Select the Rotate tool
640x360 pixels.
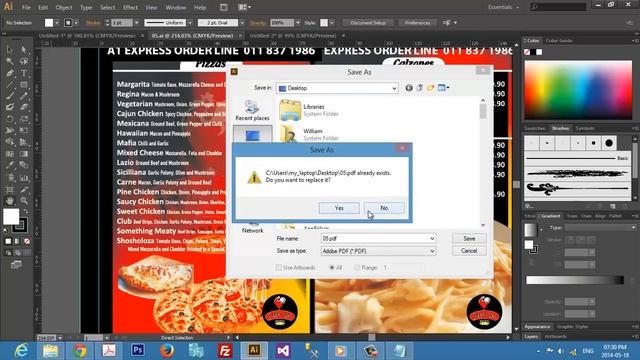[x=10, y=119]
